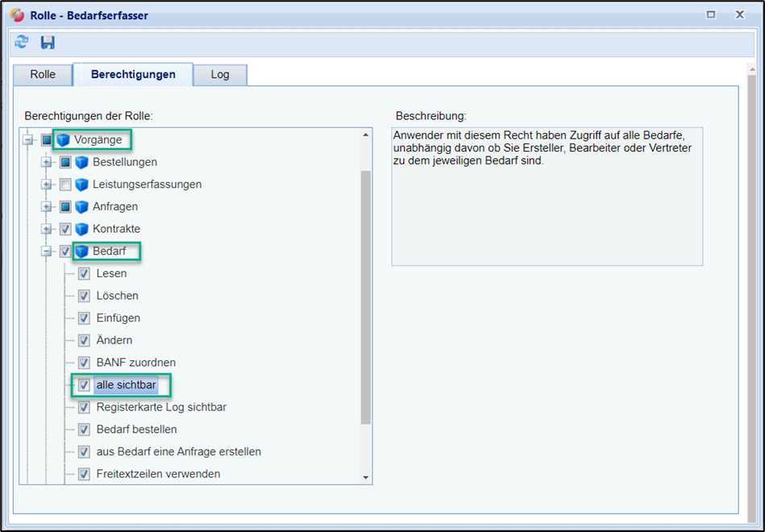Select 'Registerkarte Log sichtbar' entry
Viewport: 765px width, 532px height.
tap(161, 407)
